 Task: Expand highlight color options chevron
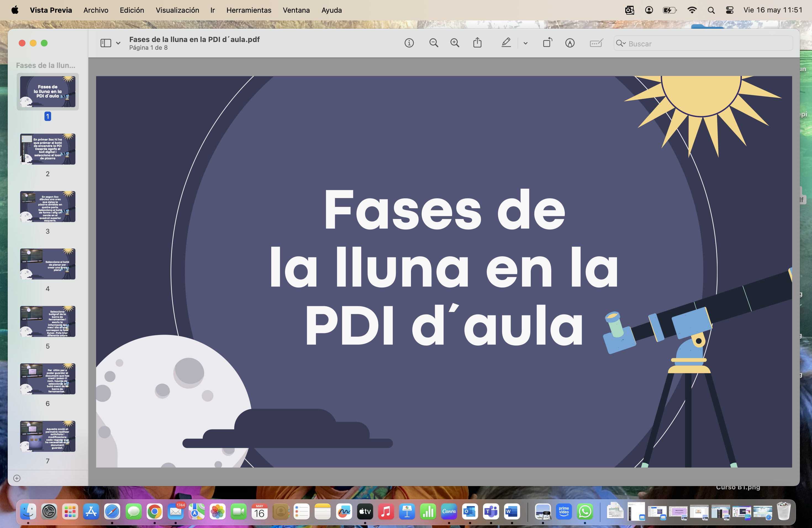click(x=525, y=43)
